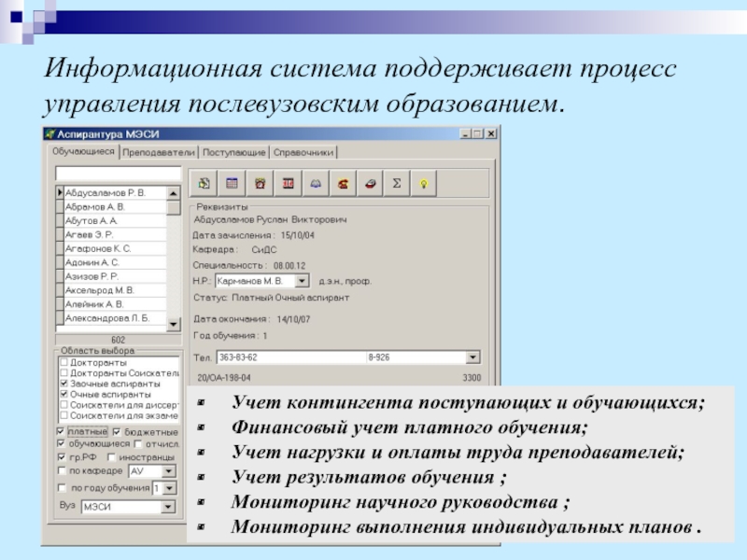Viewport: 747px width, 560px height.
Task: Click the red telephone toolbar icon
Action: (343, 183)
